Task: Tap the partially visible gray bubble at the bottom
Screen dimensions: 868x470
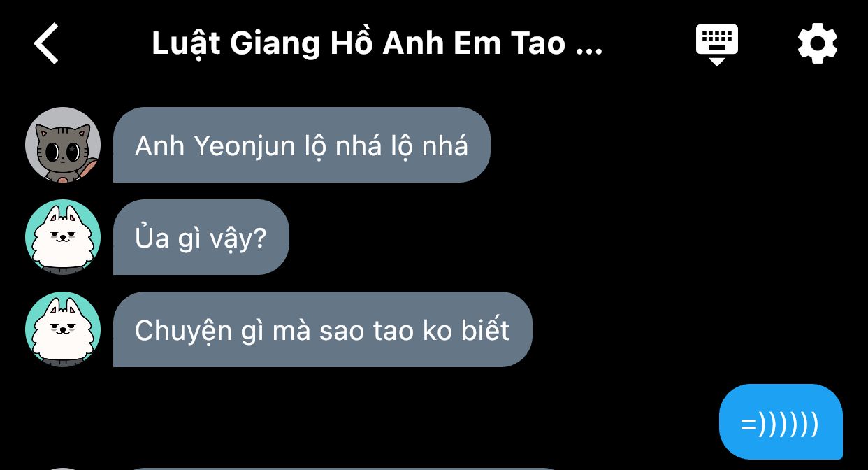Action: (x=342, y=468)
